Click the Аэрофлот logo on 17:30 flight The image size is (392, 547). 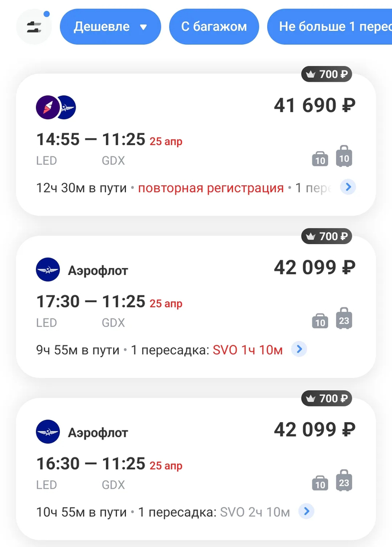coord(48,270)
